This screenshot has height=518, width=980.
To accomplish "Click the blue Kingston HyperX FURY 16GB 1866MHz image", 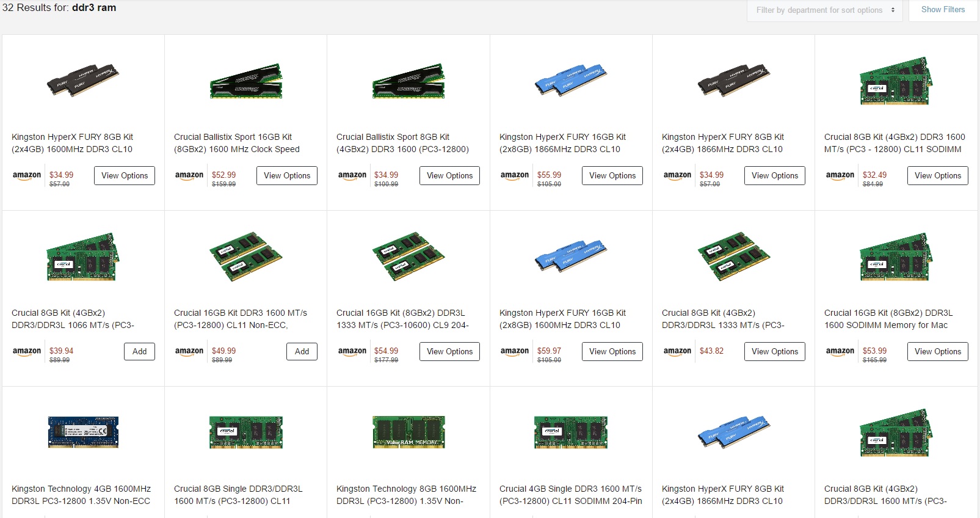I will pos(571,80).
